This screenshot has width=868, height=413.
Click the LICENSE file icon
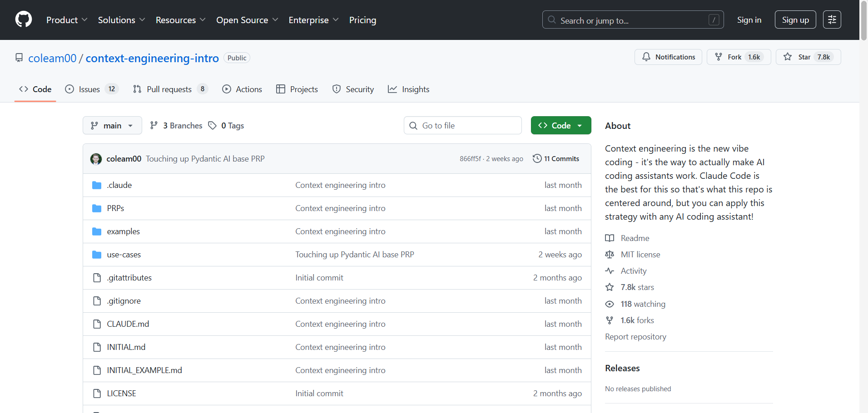coord(97,393)
